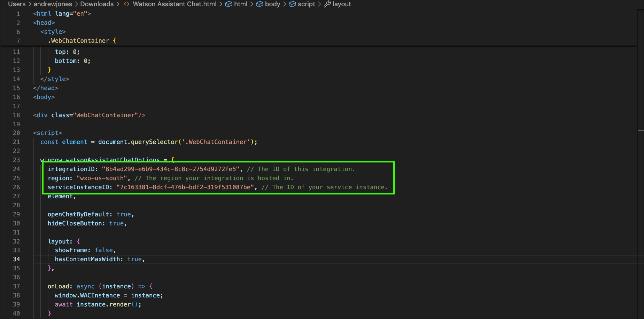This screenshot has height=319, width=644.
Task: Click the wrench icon beside layout breadcrumb
Action: [327, 4]
